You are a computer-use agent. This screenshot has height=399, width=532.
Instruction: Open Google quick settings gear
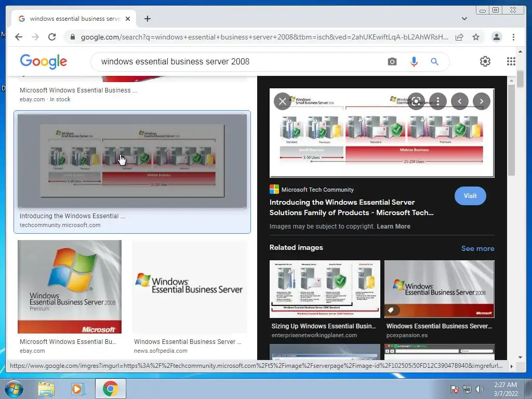[x=485, y=61]
